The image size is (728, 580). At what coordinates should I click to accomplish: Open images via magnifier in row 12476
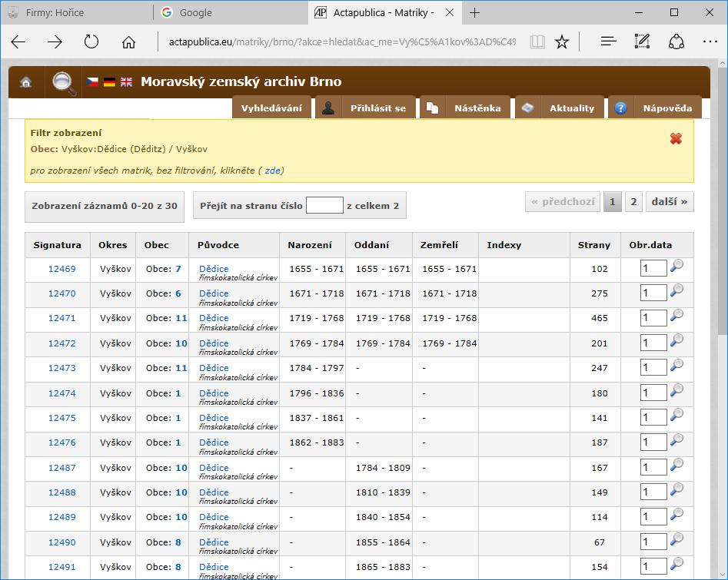[x=677, y=439]
